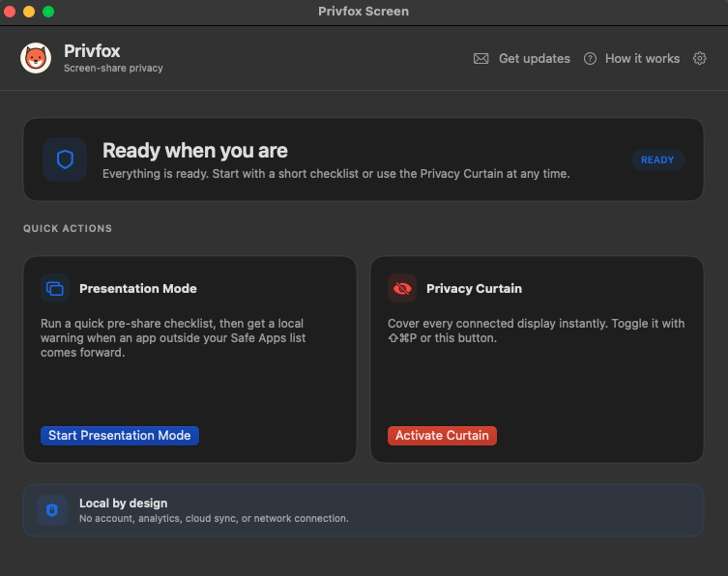The image size is (728, 576).
Task: Click the shield icon in status card
Action: pyautogui.click(x=65, y=159)
